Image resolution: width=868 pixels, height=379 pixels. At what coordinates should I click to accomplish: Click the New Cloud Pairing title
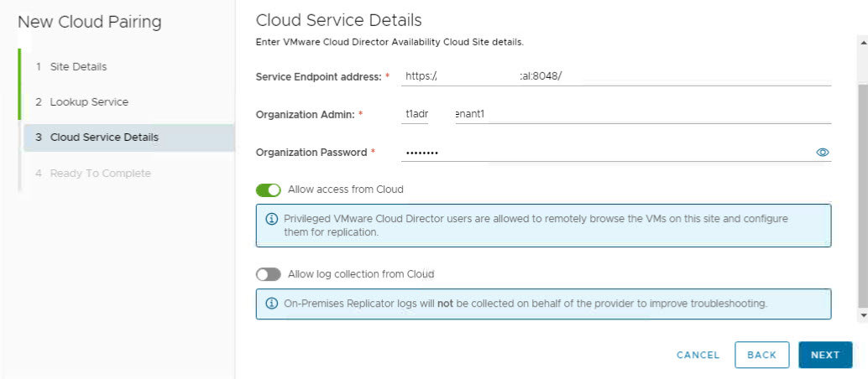click(90, 22)
